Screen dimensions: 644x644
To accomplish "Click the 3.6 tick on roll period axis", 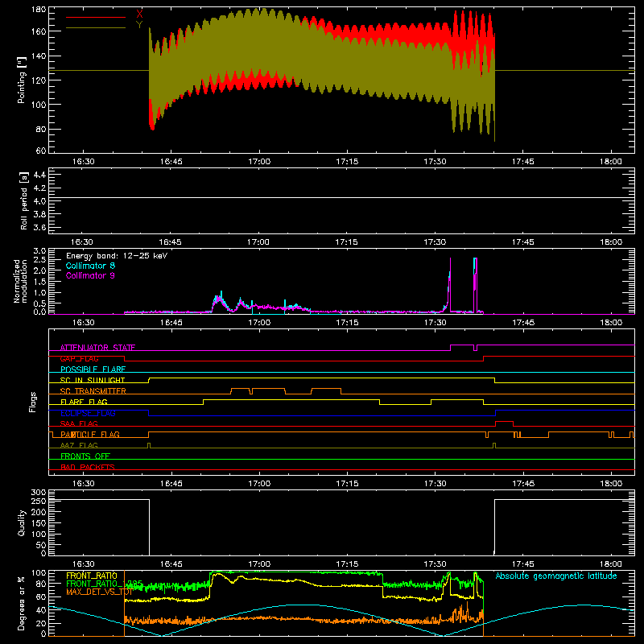I will pyautogui.click(x=39, y=227).
